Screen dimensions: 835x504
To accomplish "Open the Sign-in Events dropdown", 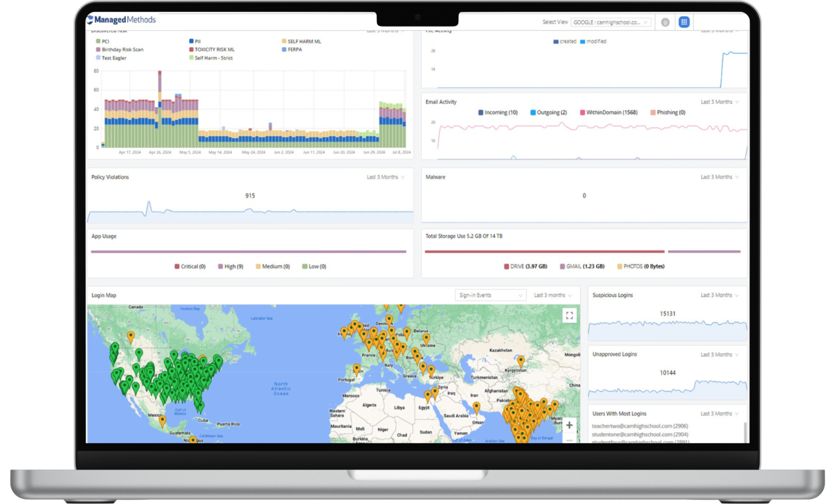I will tap(490, 295).
